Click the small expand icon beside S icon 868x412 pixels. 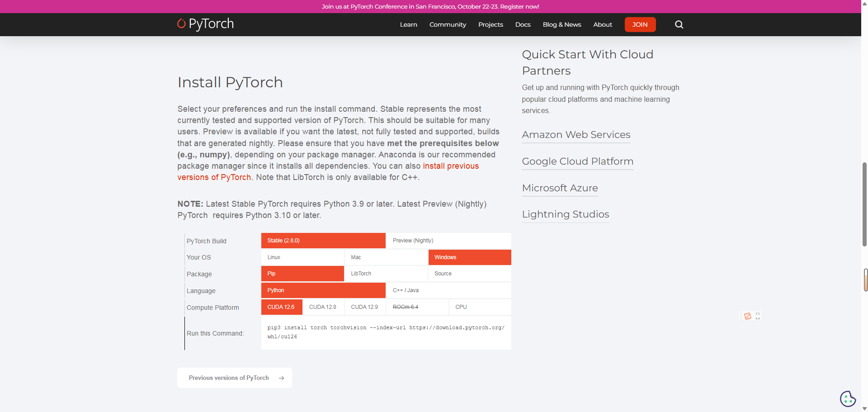click(x=758, y=316)
